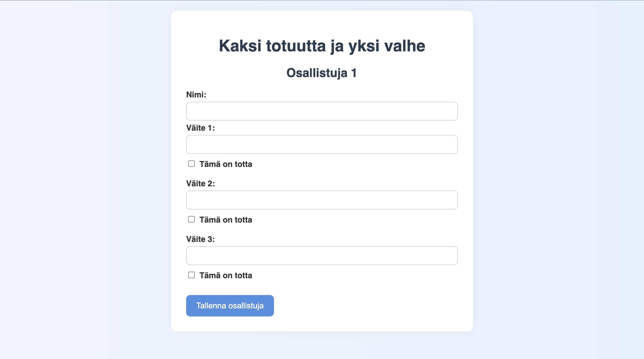
Task: Click the Väite 2: label
Action: [x=200, y=184]
